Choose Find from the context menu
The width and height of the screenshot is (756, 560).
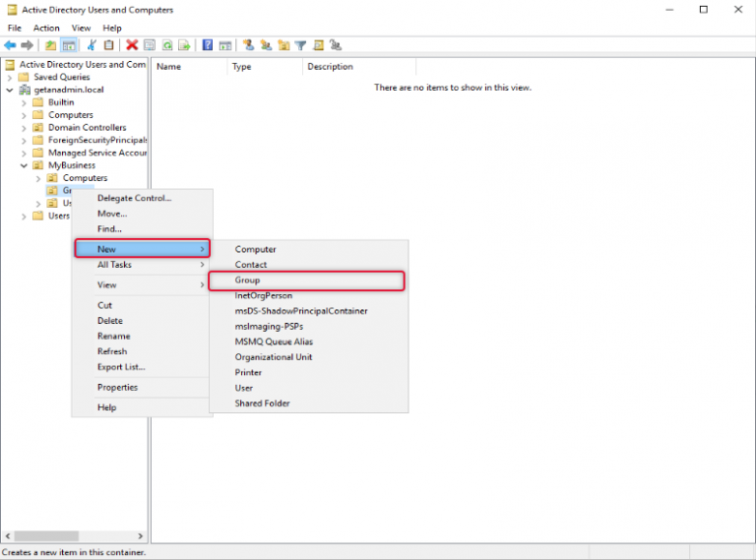[x=142, y=229]
